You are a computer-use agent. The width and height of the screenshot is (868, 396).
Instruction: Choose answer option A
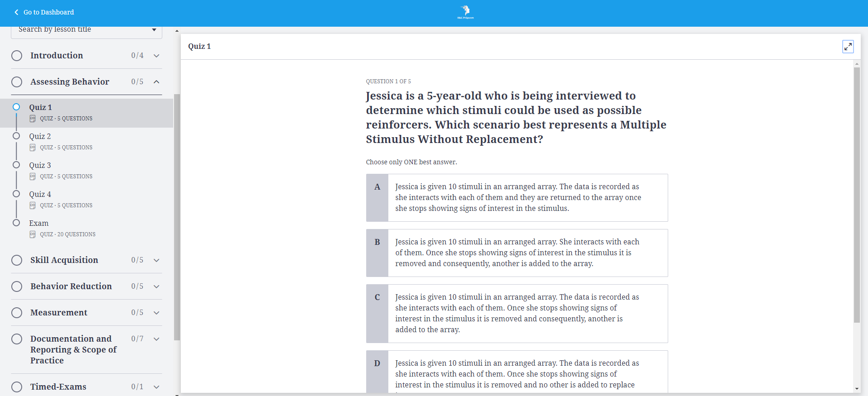517,198
